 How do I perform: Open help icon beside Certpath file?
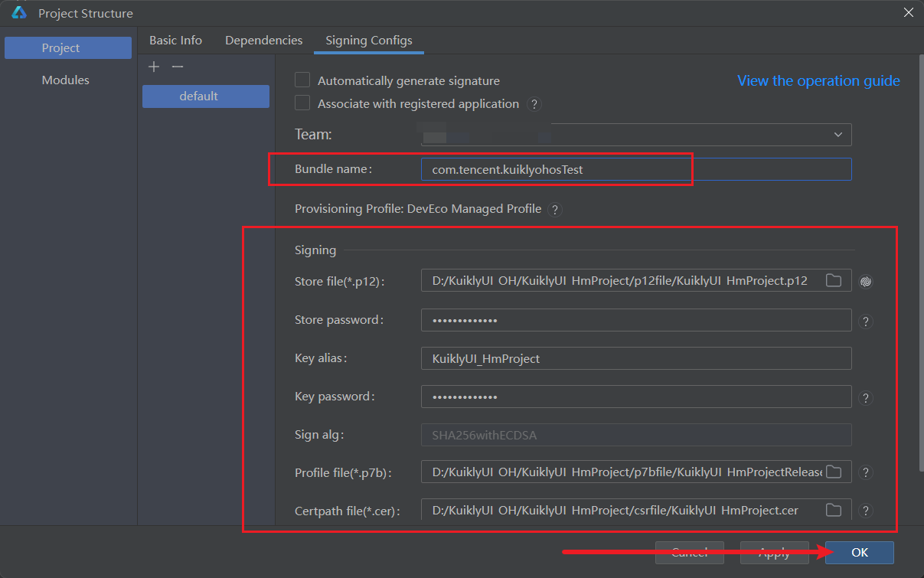coord(866,511)
